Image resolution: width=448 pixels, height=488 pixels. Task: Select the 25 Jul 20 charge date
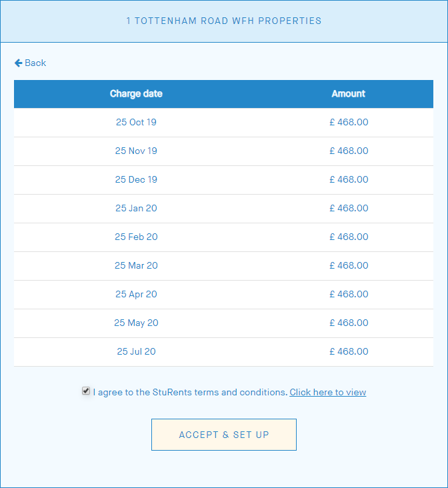(136, 351)
